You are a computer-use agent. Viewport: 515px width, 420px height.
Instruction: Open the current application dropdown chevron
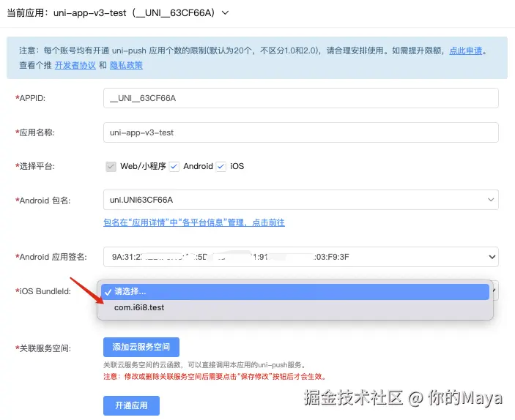click(x=225, y=12)
